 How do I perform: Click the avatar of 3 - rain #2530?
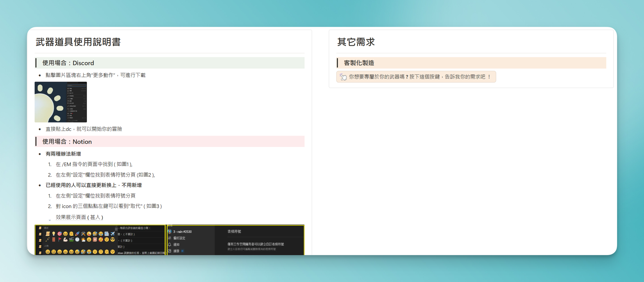(170, 231)
